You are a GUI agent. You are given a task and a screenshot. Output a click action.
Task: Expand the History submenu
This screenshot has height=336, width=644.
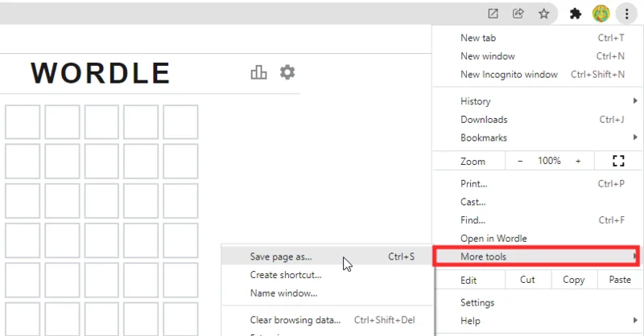click(x=538, y=101)
